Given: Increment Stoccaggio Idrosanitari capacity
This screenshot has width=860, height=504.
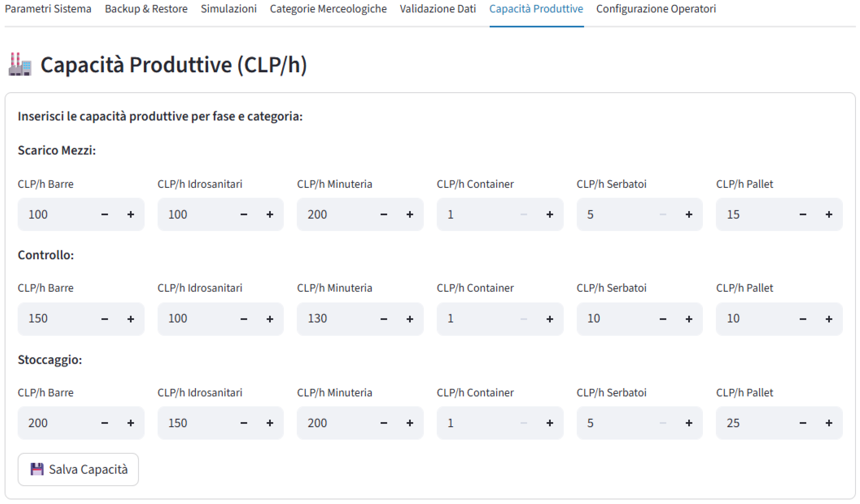Looking at the screenshot, I should coord(270,423).
